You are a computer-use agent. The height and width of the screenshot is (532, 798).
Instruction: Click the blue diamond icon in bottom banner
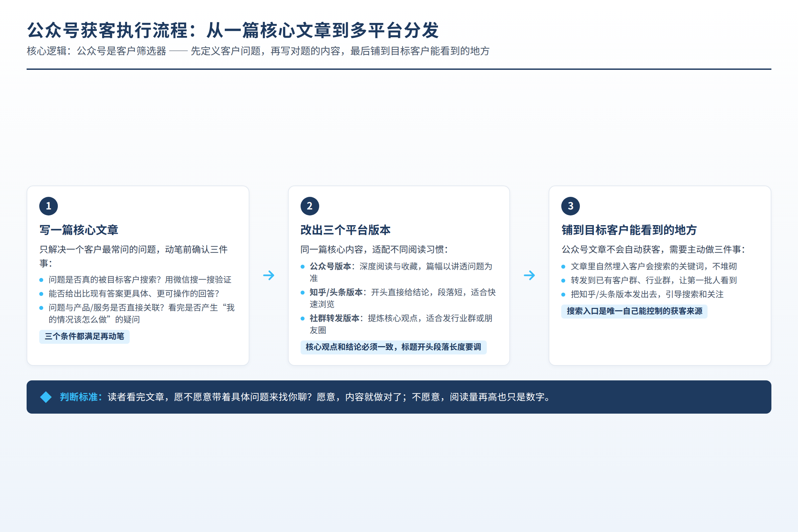click(46, 397)
